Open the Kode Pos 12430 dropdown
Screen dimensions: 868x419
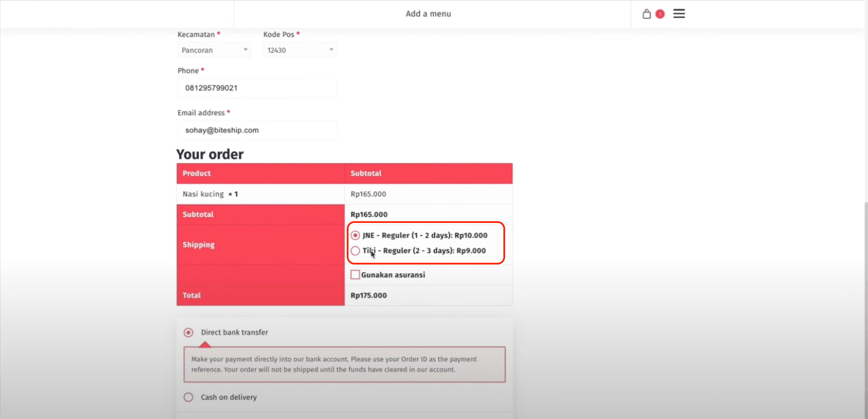[300, 50]
